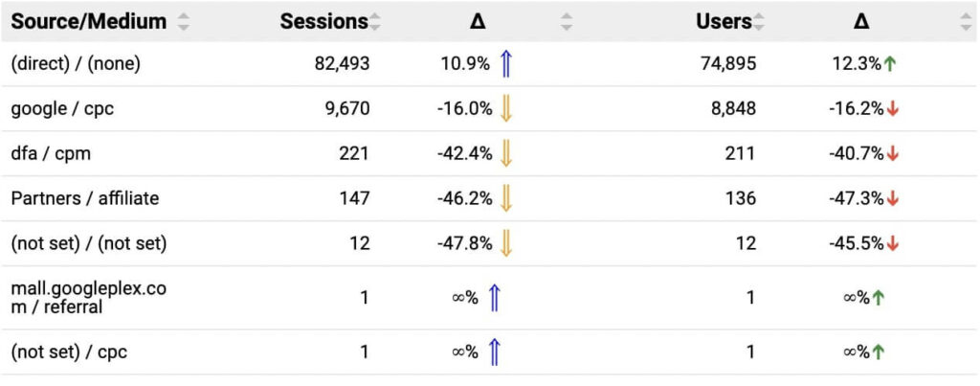Viewport: 980px width, 386px height.
Task: Click red down arrow in google / cpc row
Action: coord(893,109)
